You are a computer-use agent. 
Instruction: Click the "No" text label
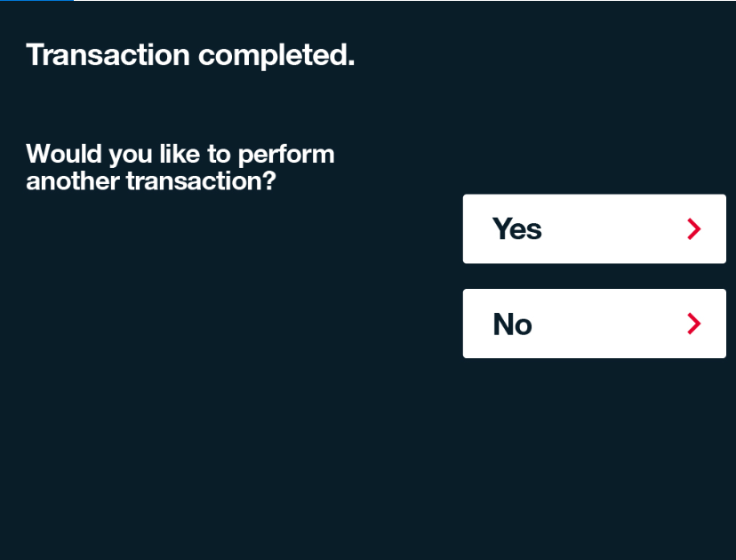point(512,324)
